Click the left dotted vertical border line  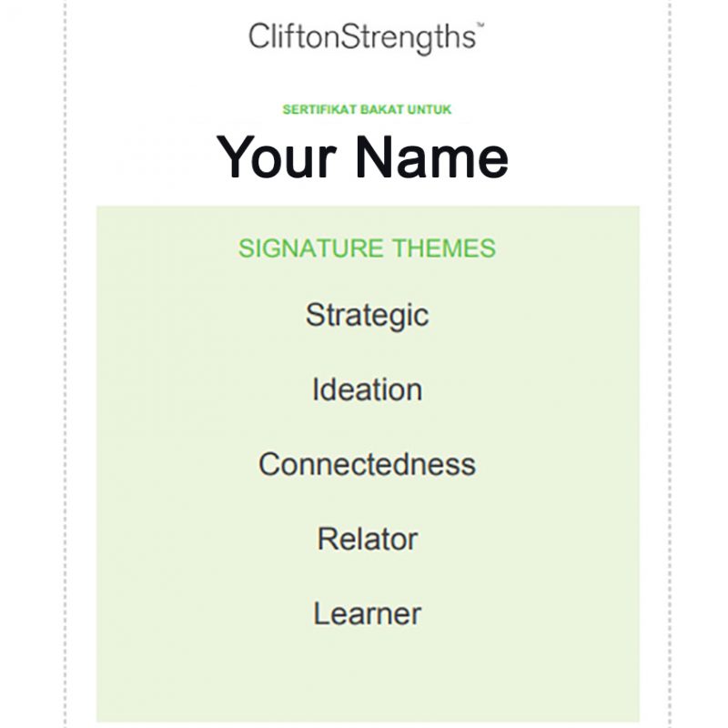[66, 364]
